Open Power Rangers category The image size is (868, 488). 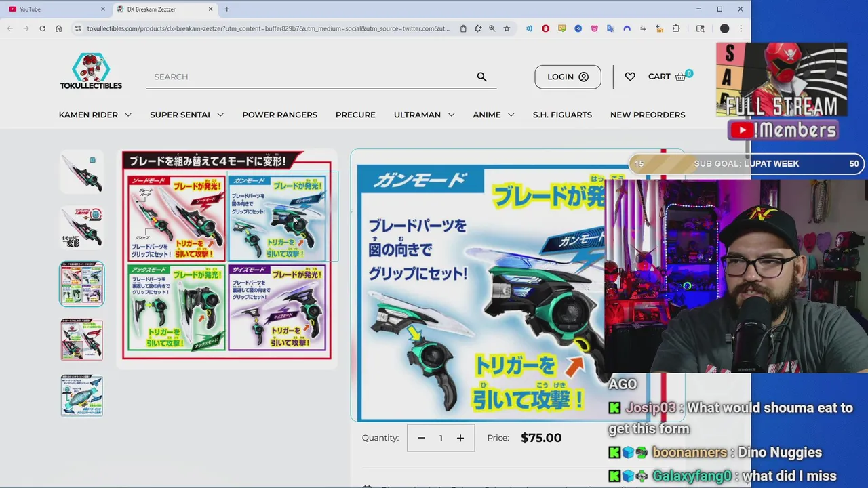[x=279, y=115]
